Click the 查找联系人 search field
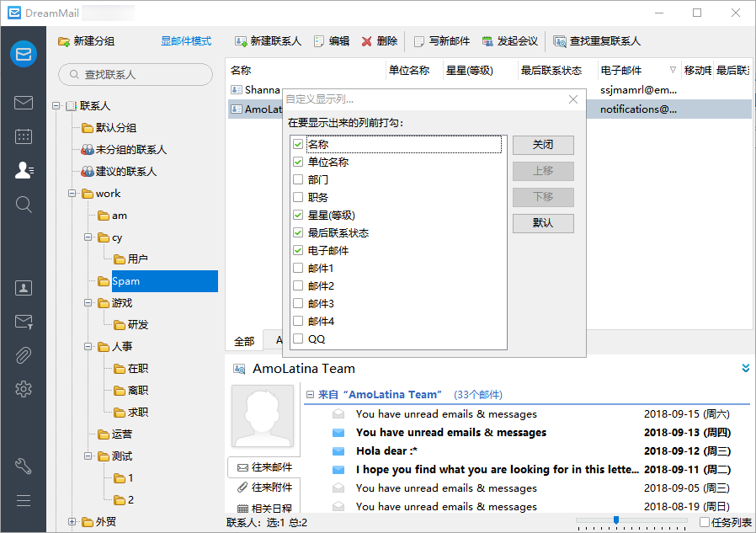 coord(136,74)
